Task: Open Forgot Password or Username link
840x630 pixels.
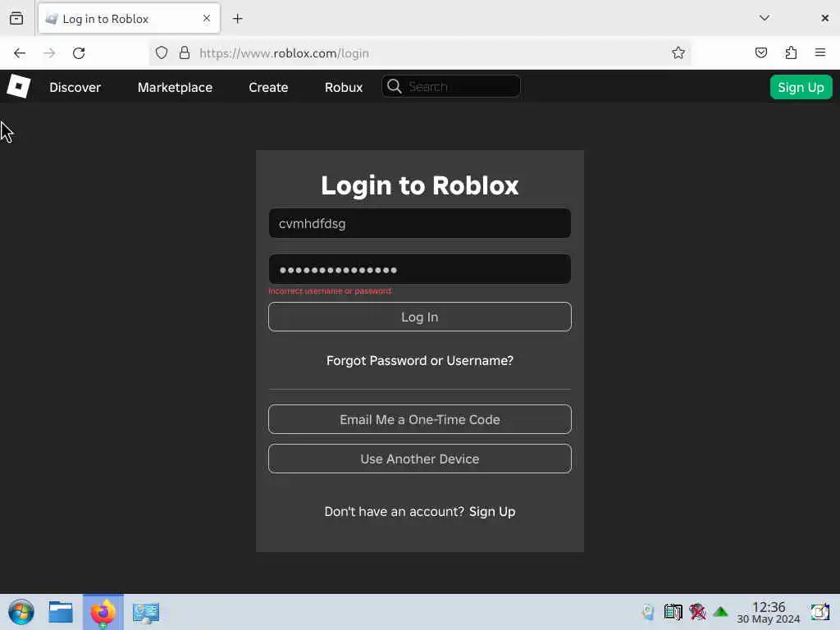Action: [420, 361]
